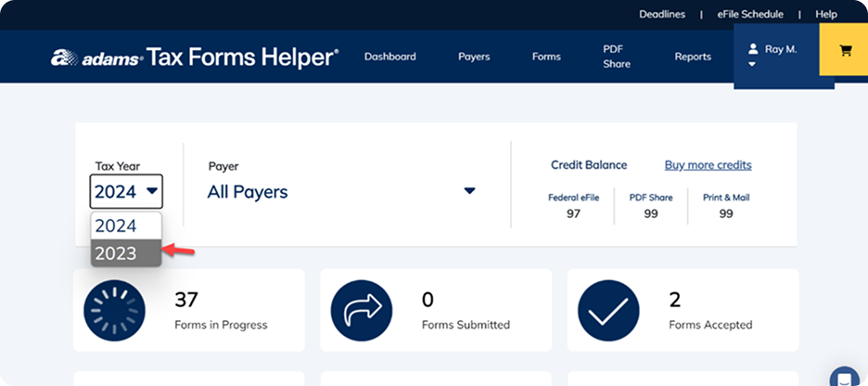Viewport: 868px width, 386px height.
Task: Click the Help link
Action: point(826,15)
